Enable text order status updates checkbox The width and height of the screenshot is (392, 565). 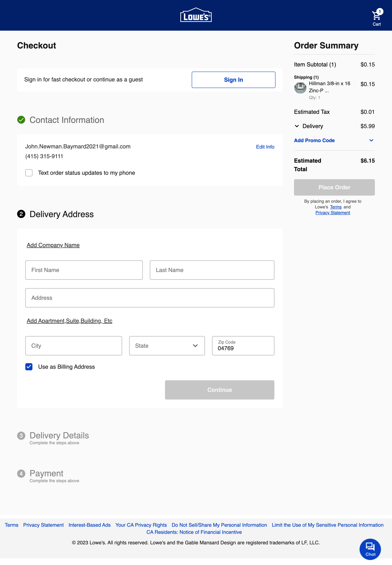pyautogui.click(x=29, y=173)
